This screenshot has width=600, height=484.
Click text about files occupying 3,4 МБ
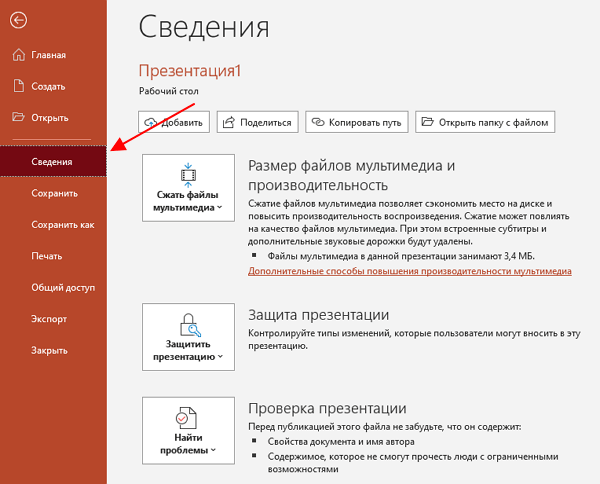click(x=401, y=256)
